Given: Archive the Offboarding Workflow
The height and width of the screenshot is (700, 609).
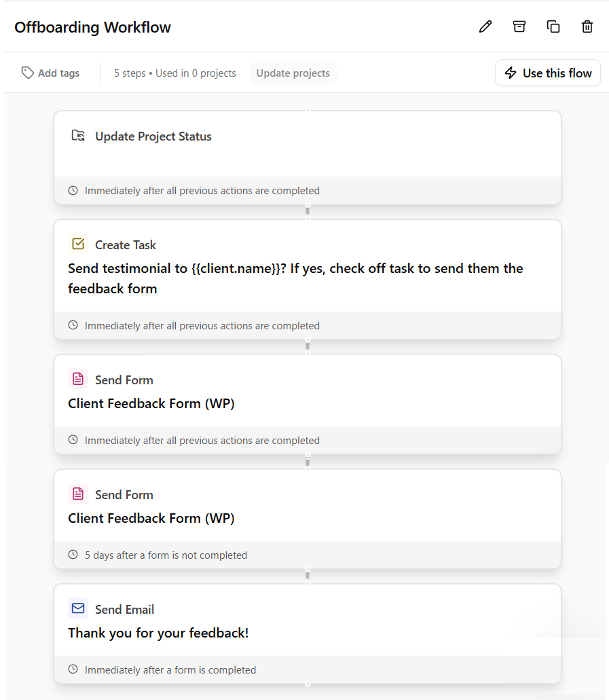Looking at the screenshot, I should click(519, 26).
